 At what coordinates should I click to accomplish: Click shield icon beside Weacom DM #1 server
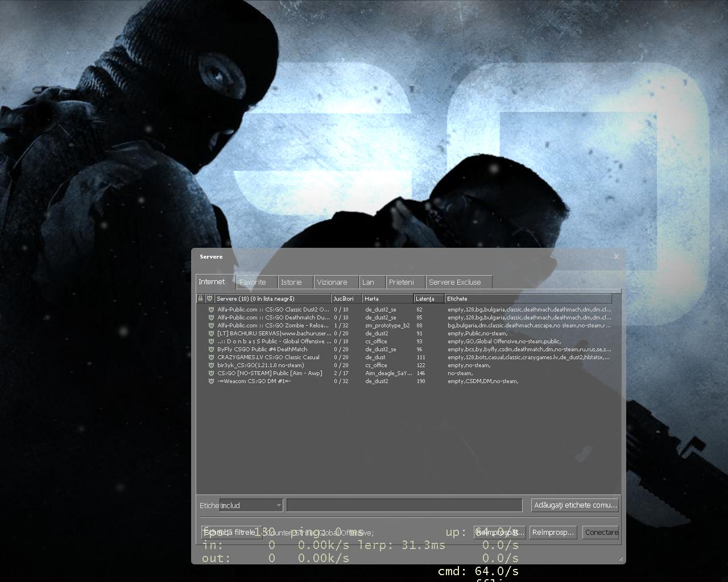[x=211, y=381]
